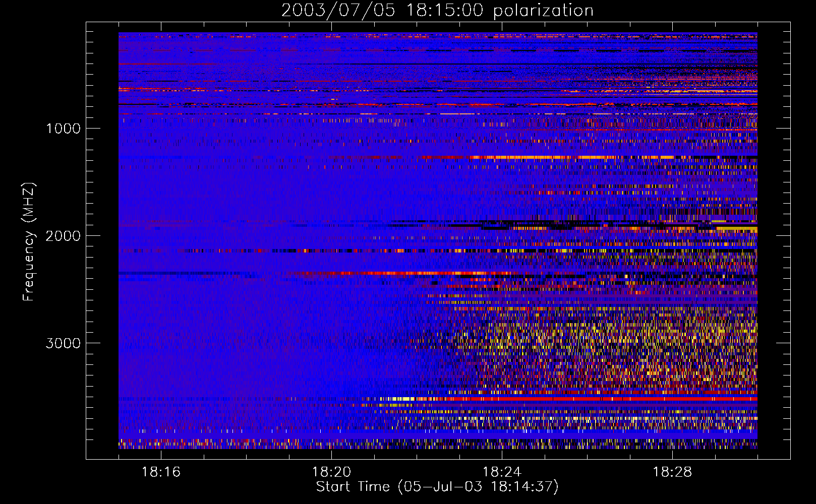
Task: Click the "18:16" time tick label
Action: (161, 472)
